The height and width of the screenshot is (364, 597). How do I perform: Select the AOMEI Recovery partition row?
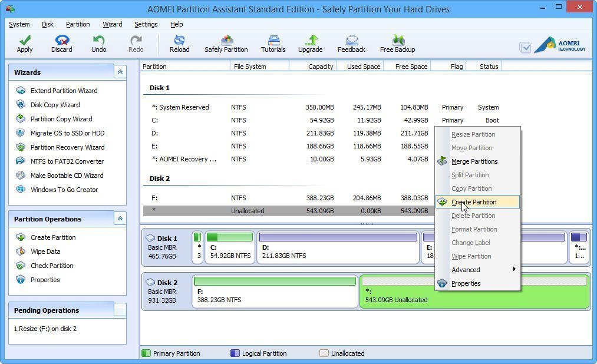click(x=289, y=159)
